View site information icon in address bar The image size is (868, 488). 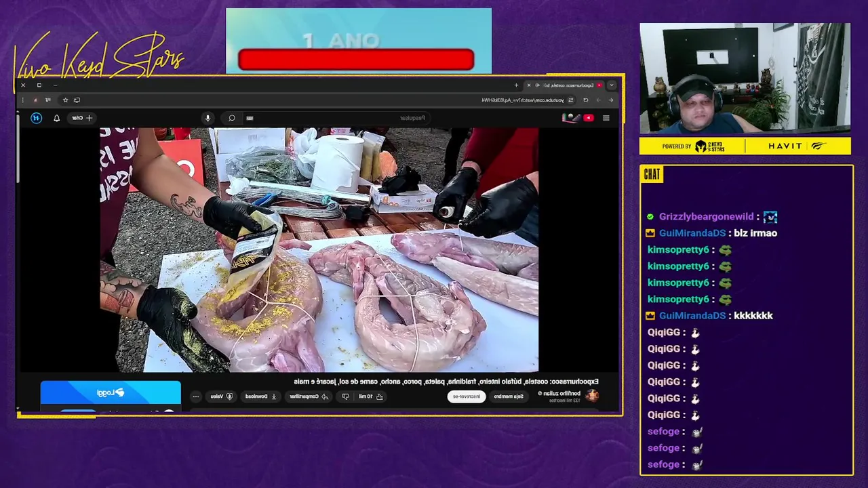(x=570, y=100)
